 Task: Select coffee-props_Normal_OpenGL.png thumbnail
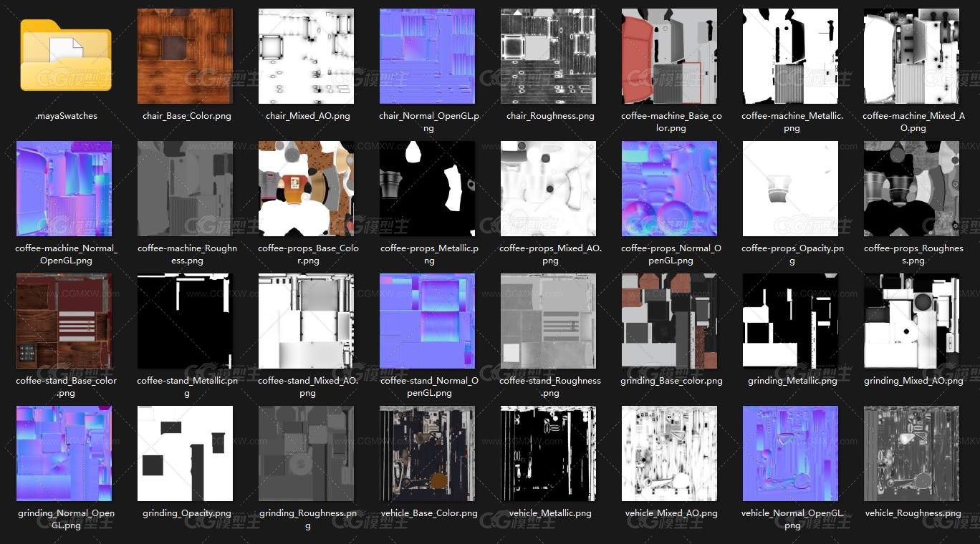click(670, 189)
